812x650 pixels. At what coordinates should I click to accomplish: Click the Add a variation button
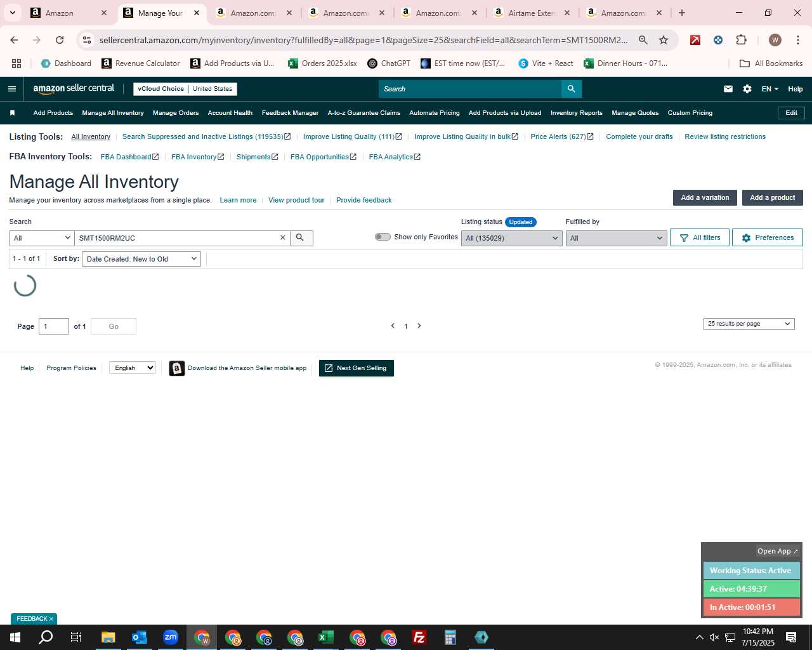point(705,197)
